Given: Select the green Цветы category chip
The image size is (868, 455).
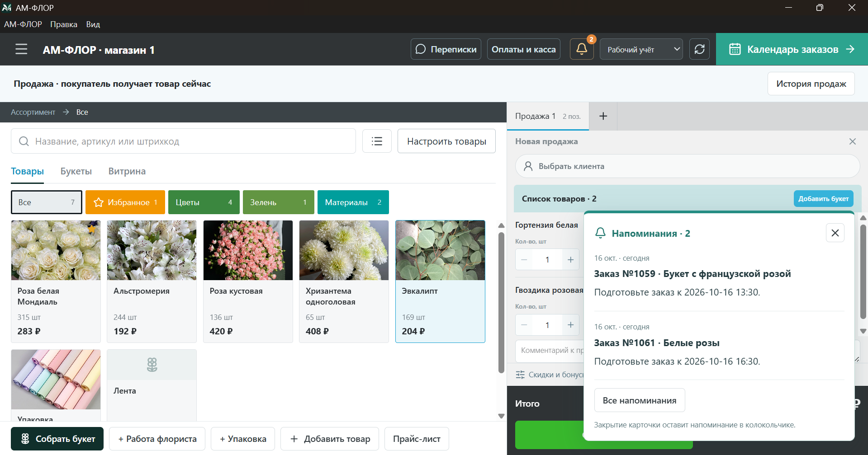Looking at the screenshot, I should coord(204,202).
